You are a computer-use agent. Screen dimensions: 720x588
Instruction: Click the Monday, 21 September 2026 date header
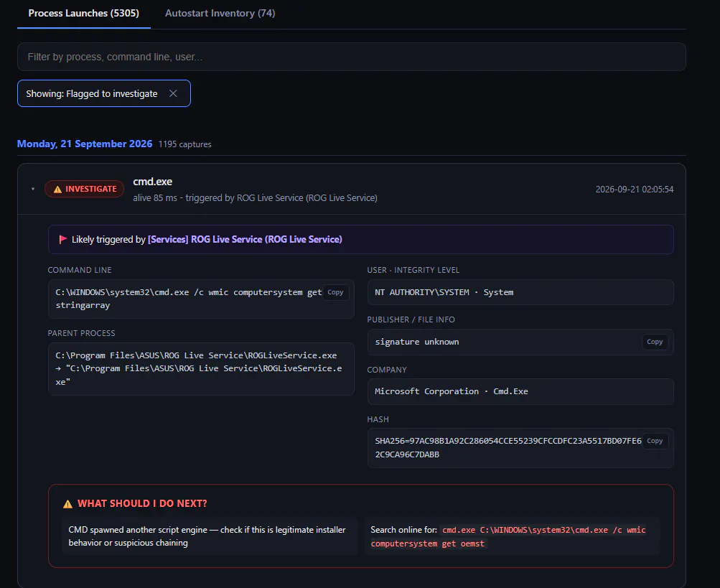pos(85,144)
